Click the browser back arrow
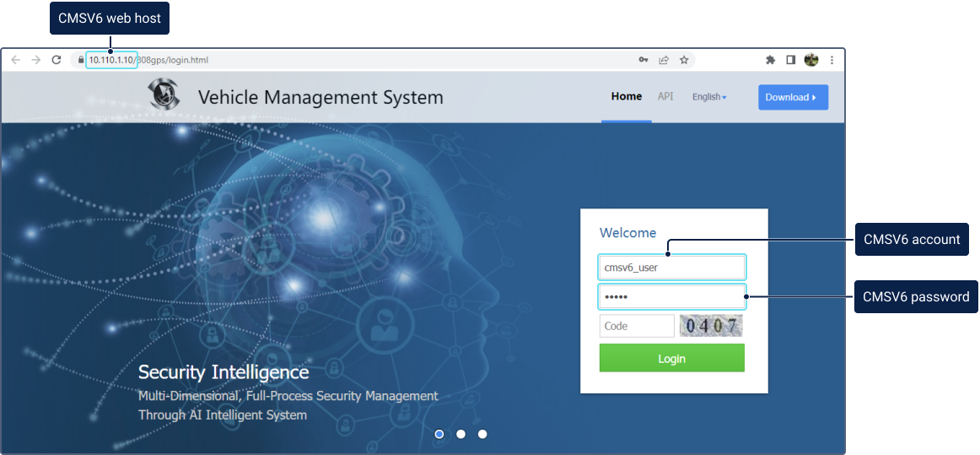This screenshot has width=980, height=455. pyautogui.click(x=16, y=60)
